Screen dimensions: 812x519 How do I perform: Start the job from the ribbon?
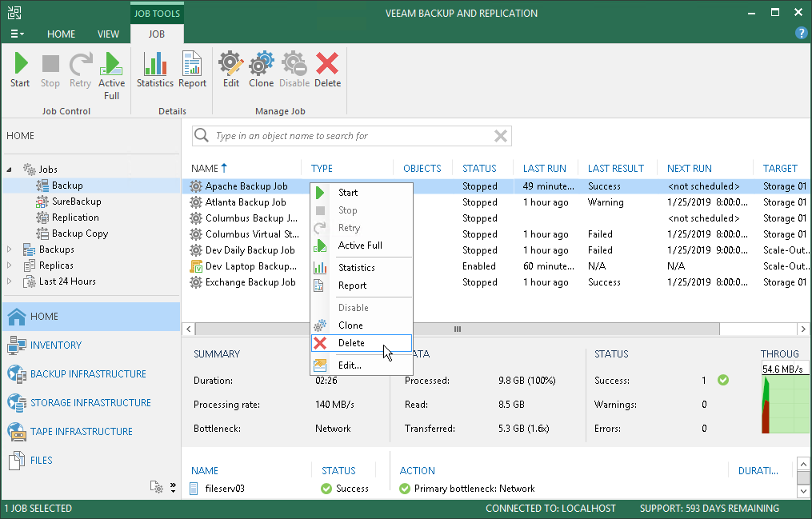tap(20, 70)
